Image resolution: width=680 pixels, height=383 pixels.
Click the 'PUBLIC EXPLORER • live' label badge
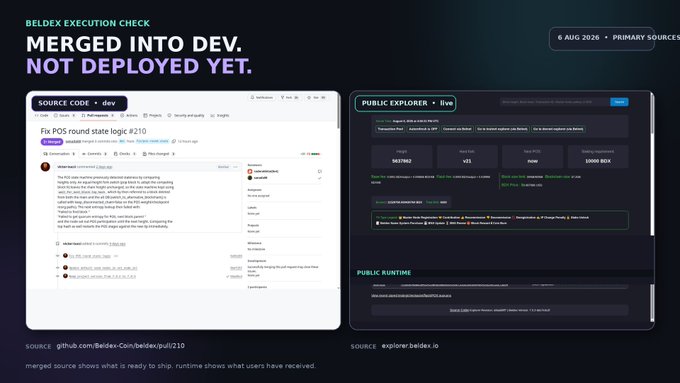coord(405,103)
